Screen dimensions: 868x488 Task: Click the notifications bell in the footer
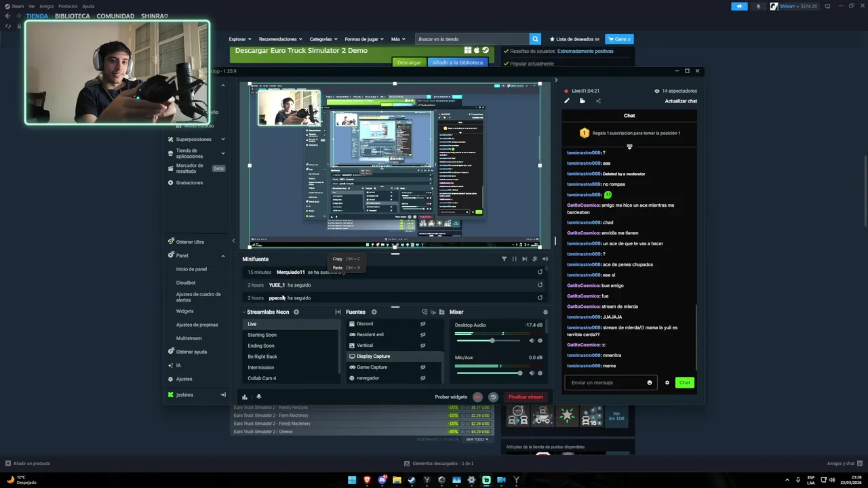pyautogui.click(x=258, y=397)
